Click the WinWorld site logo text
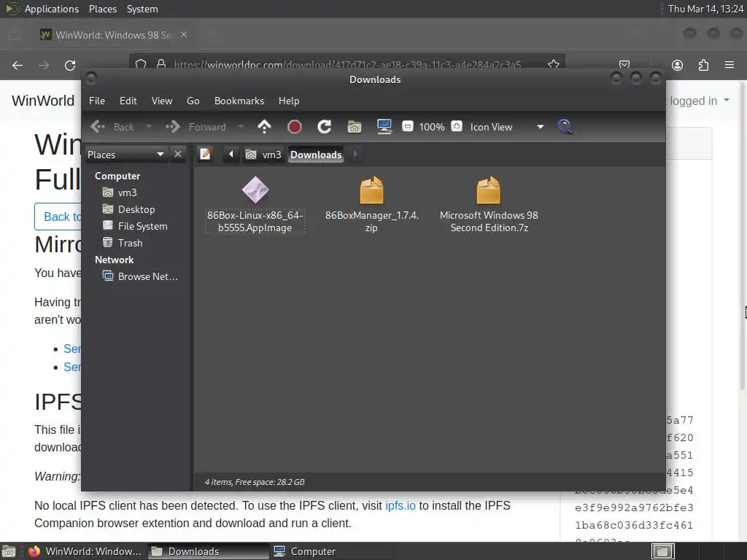The image size is (747, 560). [43, 101]
